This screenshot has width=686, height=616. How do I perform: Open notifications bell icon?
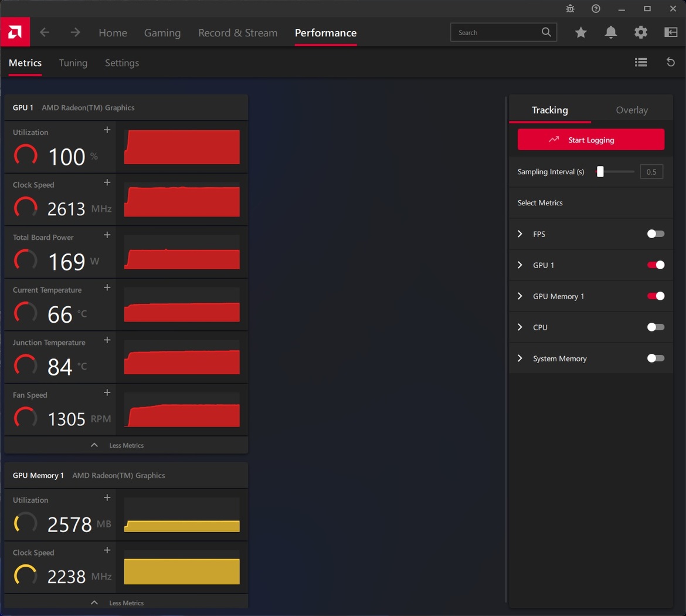point(611,32)
